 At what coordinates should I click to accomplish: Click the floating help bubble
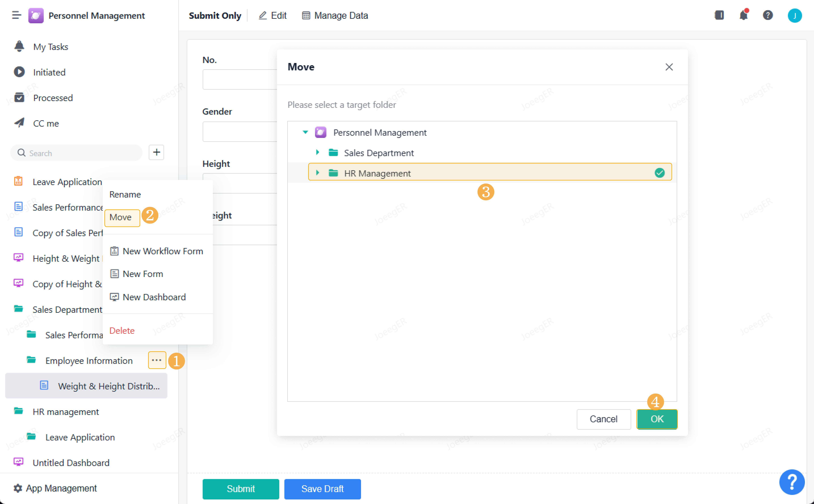pyautogui.click(x=792, y=482)
